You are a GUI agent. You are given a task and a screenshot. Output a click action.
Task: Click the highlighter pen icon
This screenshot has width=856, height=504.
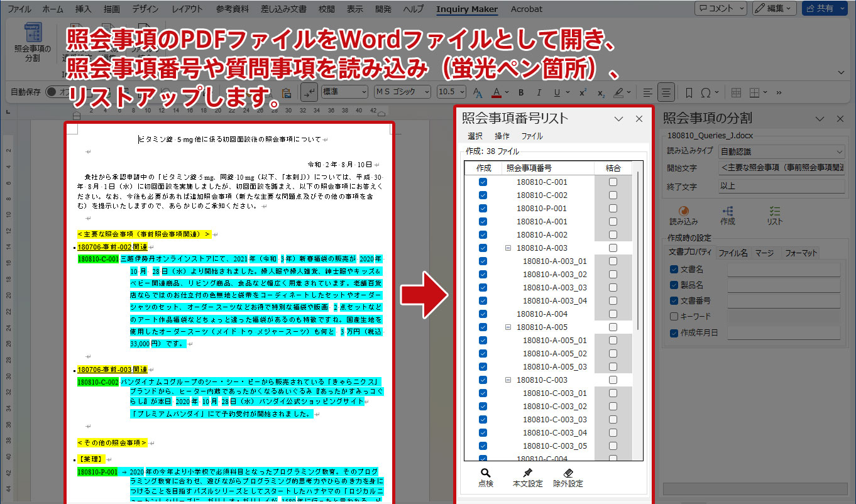click(618, 92)
